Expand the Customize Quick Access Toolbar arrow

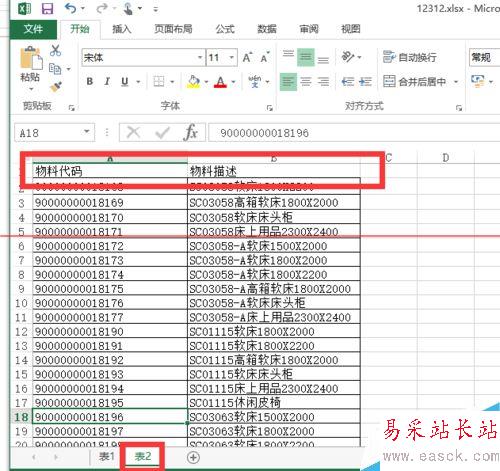(x=155, y=9)
